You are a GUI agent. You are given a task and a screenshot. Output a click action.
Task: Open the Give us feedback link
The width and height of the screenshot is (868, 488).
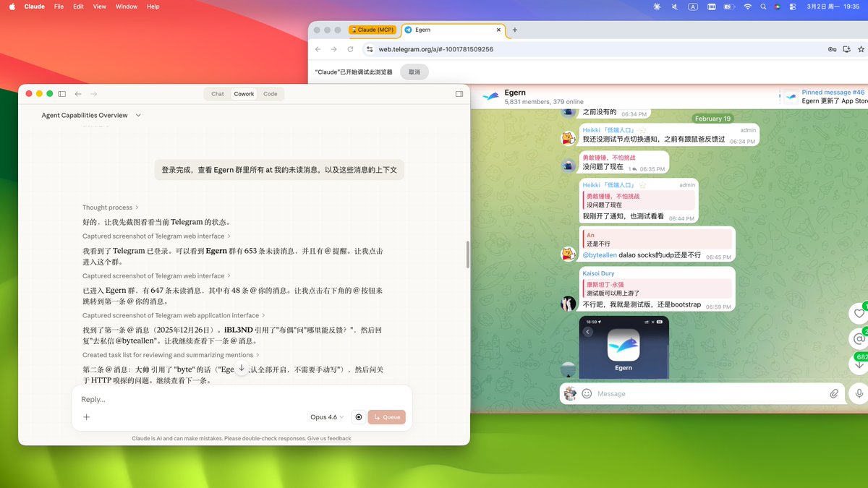[329, 438]
